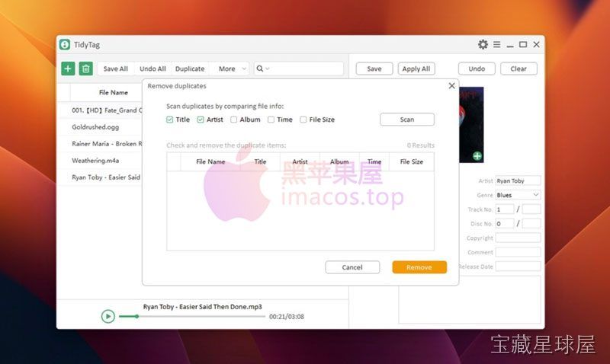Open the settings gear icon
The width and height of the screenshot is (610, 364).
point(483,44)
